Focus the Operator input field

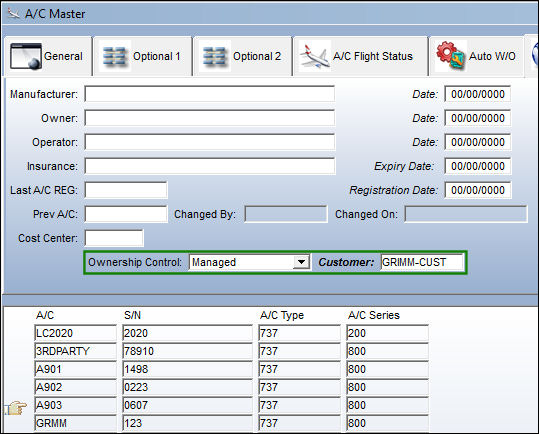[210, 142]
